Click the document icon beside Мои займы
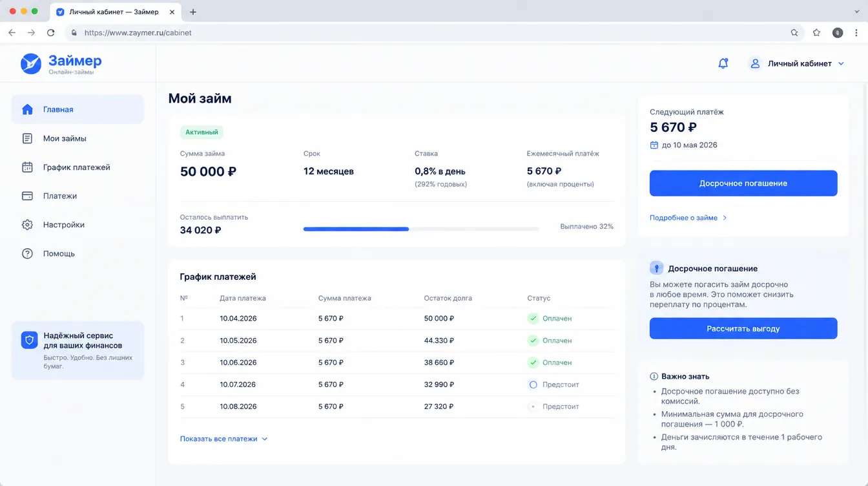This screenshot has height=486, width=868. pos(27,138)
